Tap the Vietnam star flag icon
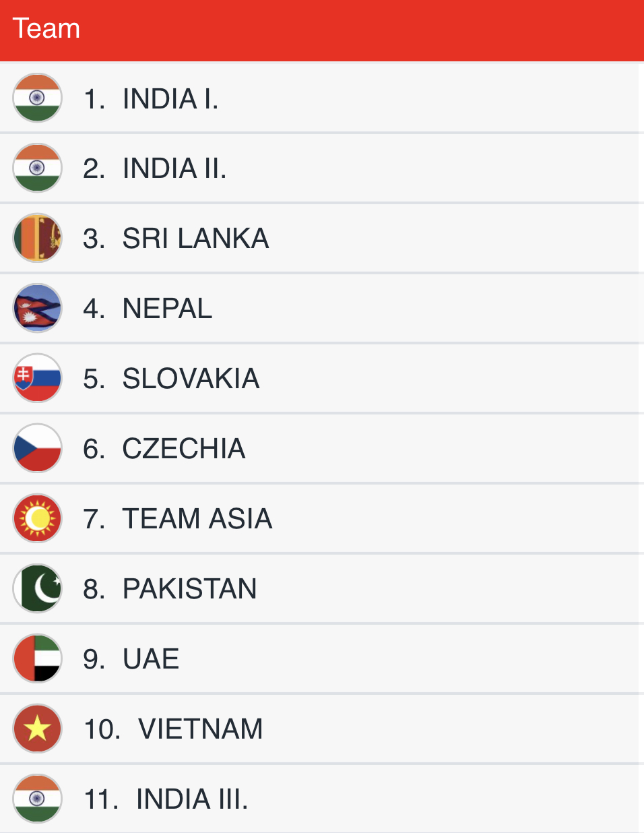 (38, 729)
